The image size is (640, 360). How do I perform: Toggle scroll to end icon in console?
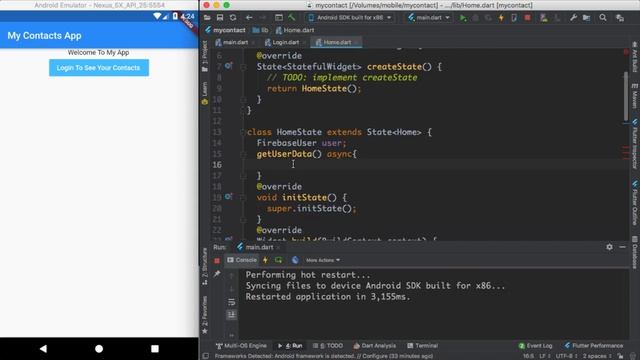point(231,314)
